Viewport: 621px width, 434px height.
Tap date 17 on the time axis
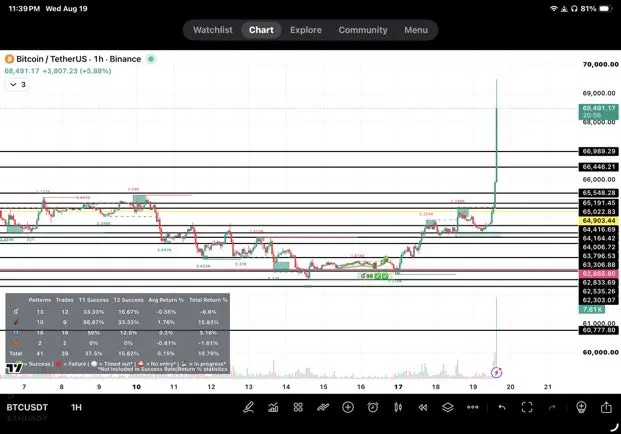(x=398, y=387)
